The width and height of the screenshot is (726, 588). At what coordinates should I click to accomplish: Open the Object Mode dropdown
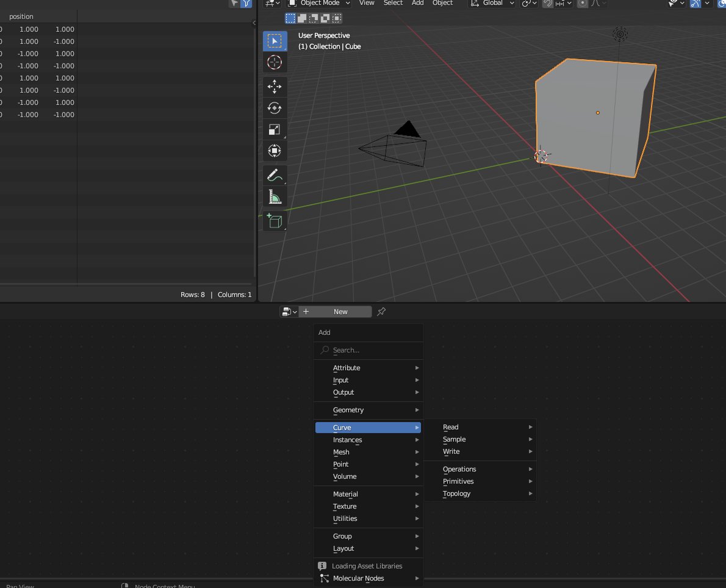tap(318, 3)
